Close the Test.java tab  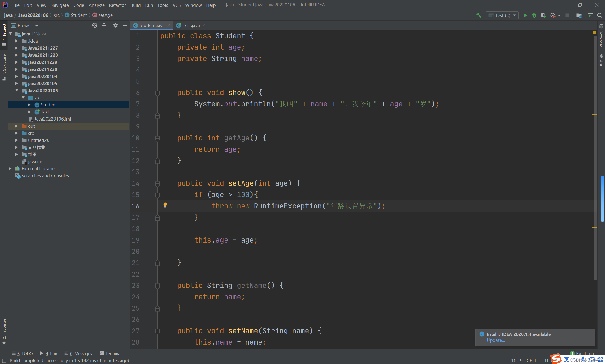pyautogui.click(x=204, y=25)
